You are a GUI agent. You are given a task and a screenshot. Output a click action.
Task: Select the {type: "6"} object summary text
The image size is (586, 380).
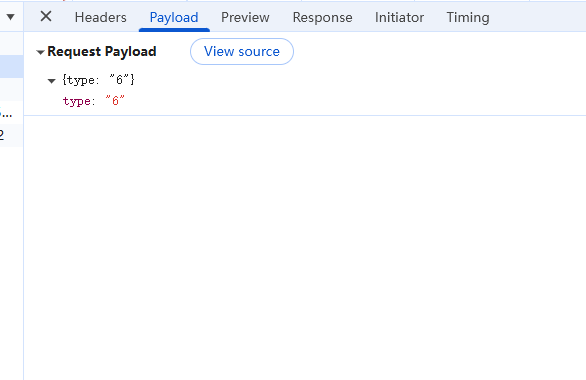point(98,80)
